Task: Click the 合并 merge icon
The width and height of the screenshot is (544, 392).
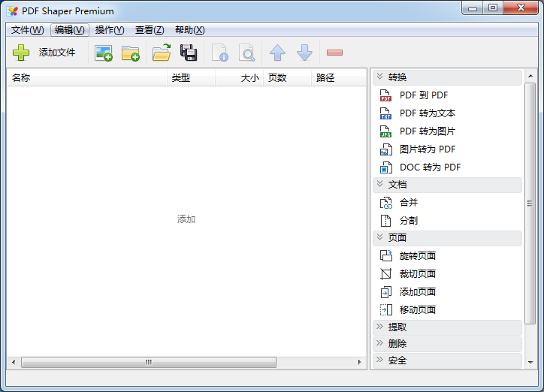Action: [385, 203]
